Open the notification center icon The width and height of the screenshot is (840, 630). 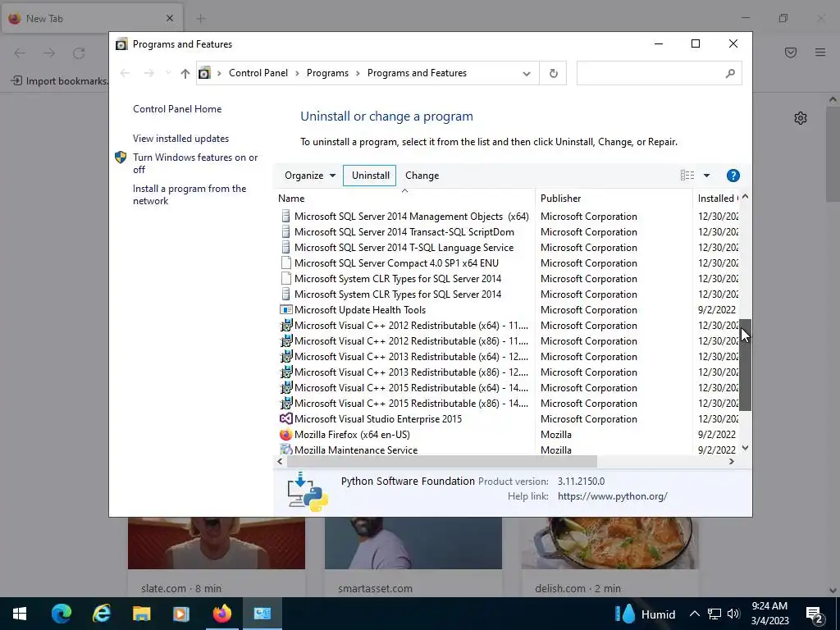click(815, 614)
